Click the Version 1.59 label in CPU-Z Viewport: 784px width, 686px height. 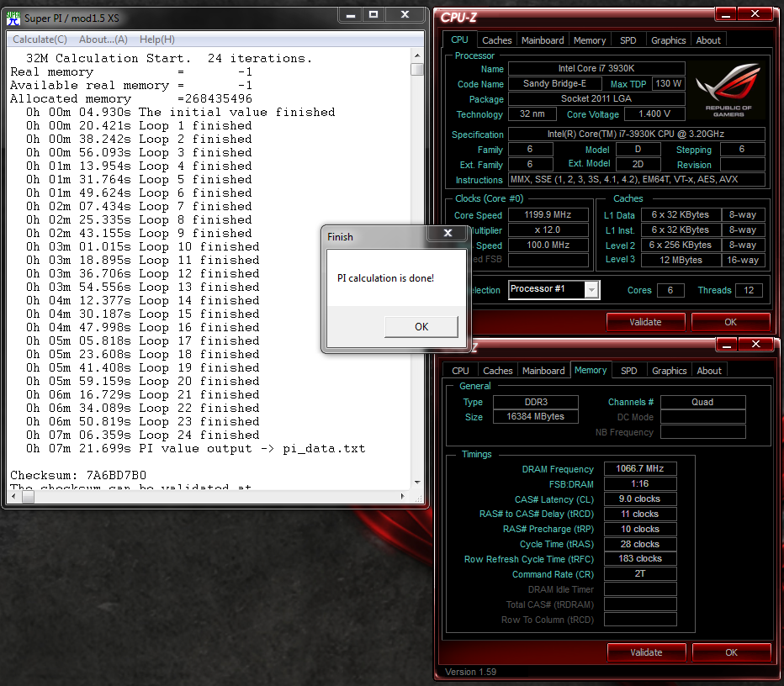pos(470,672)
